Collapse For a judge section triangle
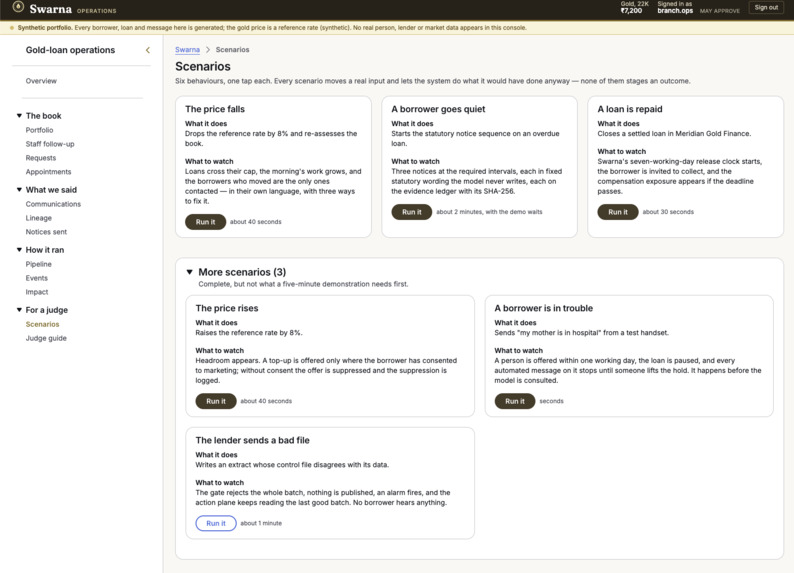Viewport: 794px width, 573px height. click(x=19, y=310)
